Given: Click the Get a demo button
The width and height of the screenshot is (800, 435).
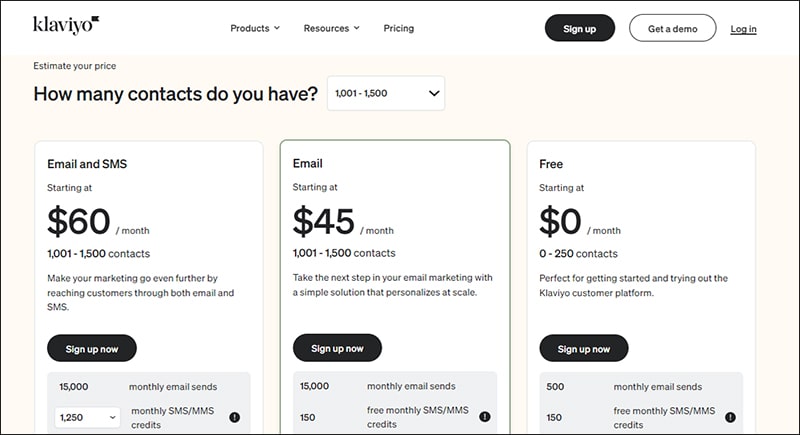Looking at the screenshot, I should 672,29.
